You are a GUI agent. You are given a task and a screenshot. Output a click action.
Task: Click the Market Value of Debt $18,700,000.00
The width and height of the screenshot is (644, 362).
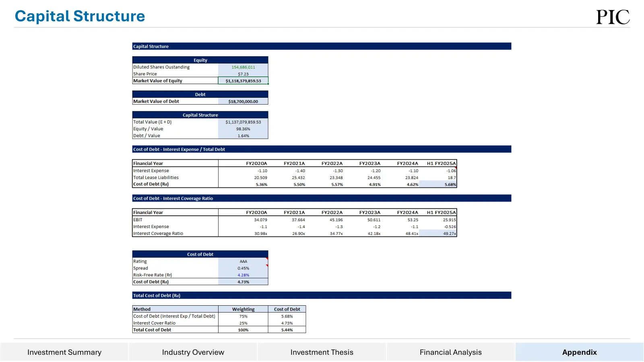click(243, 101)
